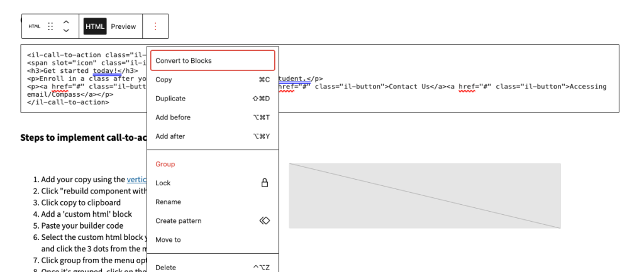Select Add before menu entry

tap(213, 117)
